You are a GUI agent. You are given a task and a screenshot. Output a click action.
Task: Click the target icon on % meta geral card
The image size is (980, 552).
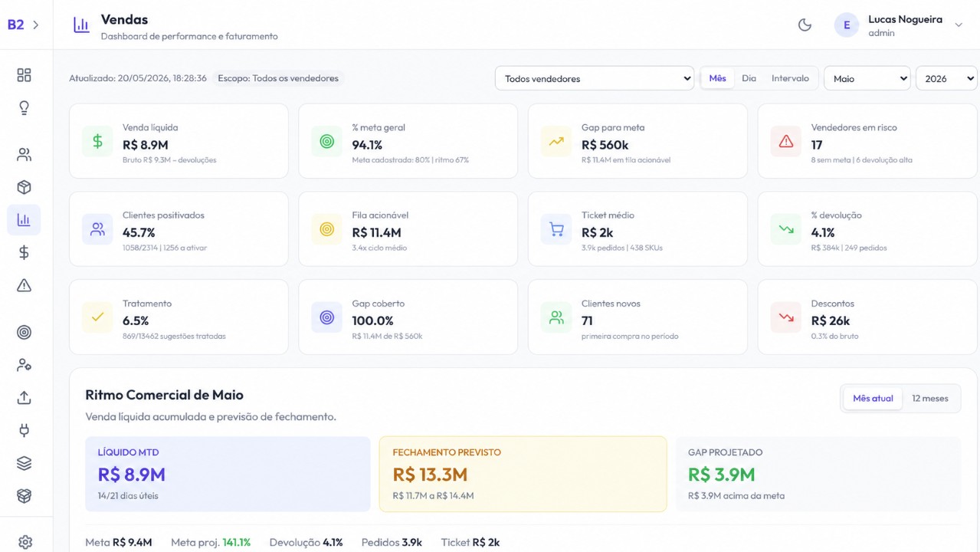[327, 141]
